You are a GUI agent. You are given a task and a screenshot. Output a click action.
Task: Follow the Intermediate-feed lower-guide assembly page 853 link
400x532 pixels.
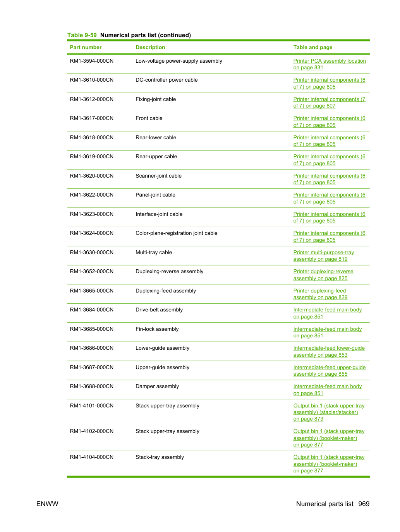(x=329, y=351)
